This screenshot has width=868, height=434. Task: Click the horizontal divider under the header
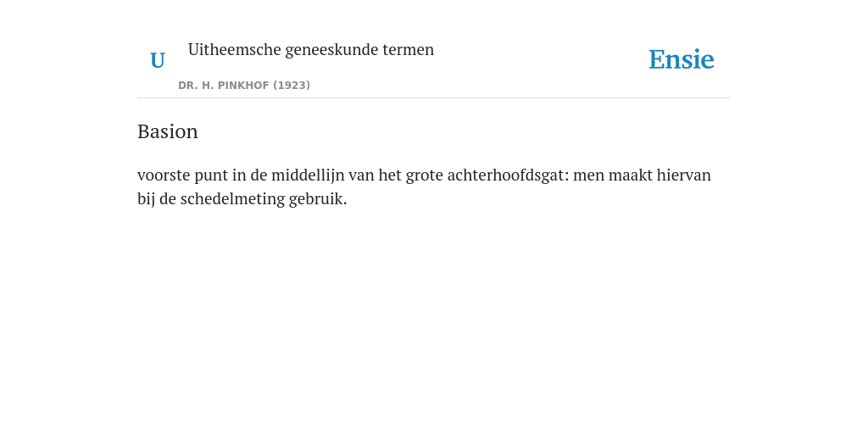(x=434, y=98)
